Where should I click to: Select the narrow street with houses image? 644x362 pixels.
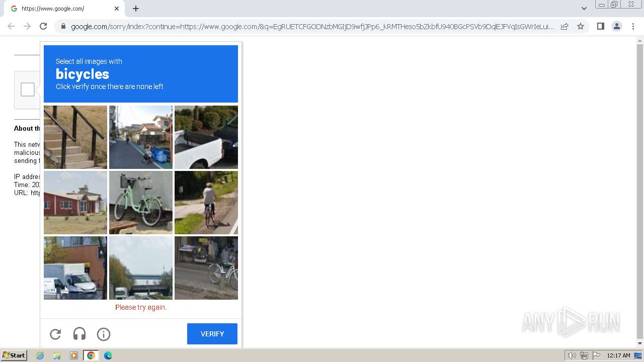coord(141,137)
